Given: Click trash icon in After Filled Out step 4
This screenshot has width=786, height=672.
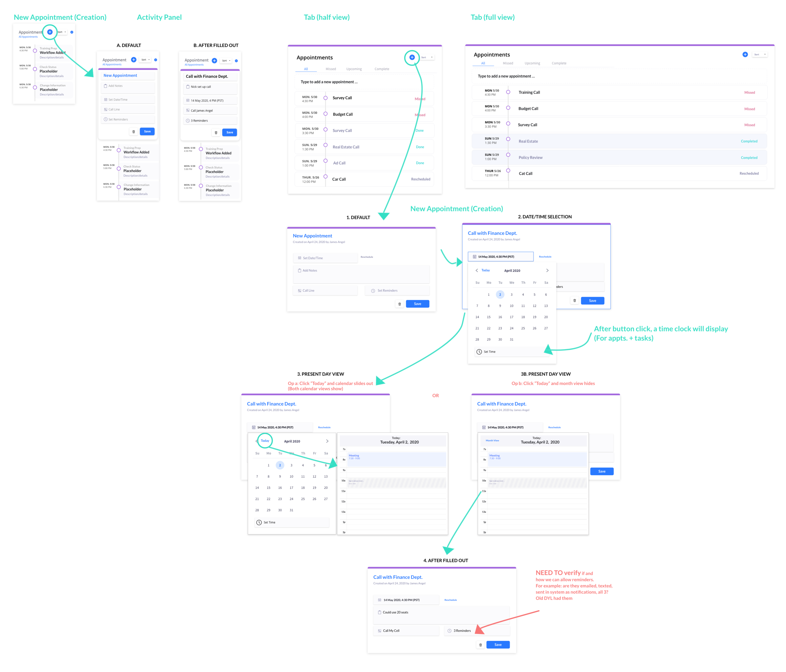Looking at the screenshot, I should coord(480,645).
